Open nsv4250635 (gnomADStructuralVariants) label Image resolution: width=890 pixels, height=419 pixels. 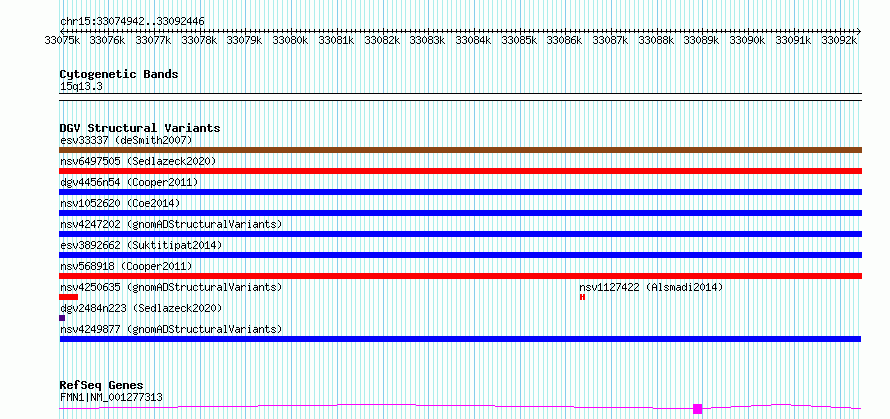click(171, 287)
